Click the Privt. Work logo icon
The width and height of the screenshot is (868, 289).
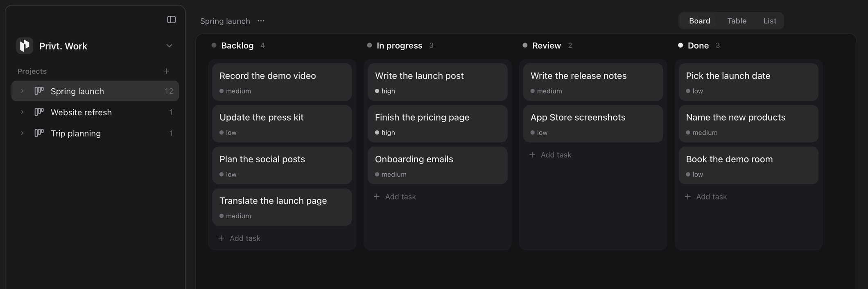click(25, 46)
